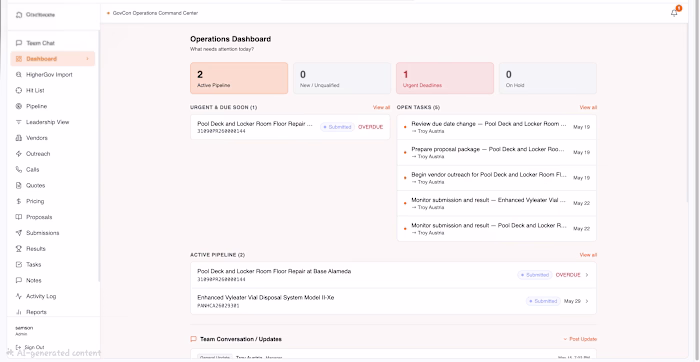This screenshot has width=700, height=362.
Task: Click the Reports bar chart icon
Action: click(x=19, y=312)
